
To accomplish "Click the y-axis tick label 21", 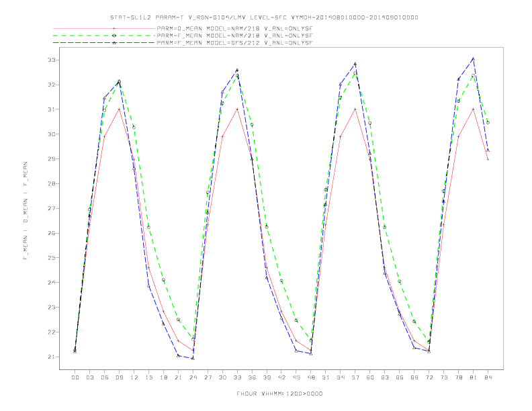I will point(52,357).
